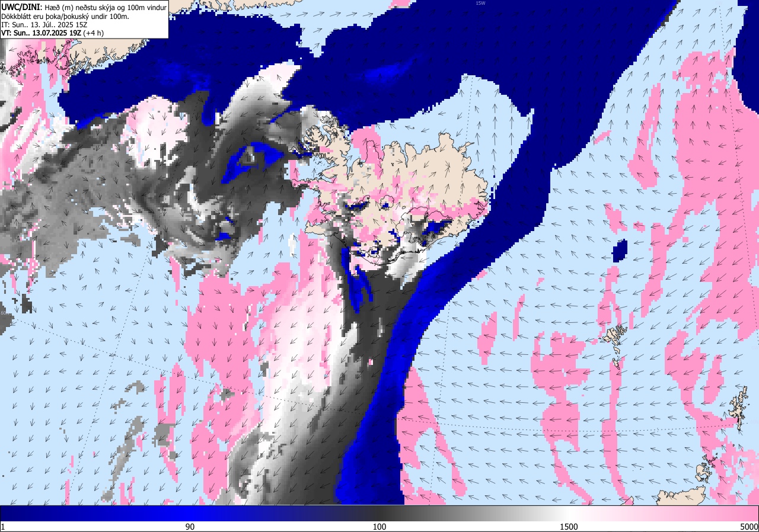Click the '1' label on the color scale
Screen dimensions: 759x532
pyautogui.click(x=3, y=527)
